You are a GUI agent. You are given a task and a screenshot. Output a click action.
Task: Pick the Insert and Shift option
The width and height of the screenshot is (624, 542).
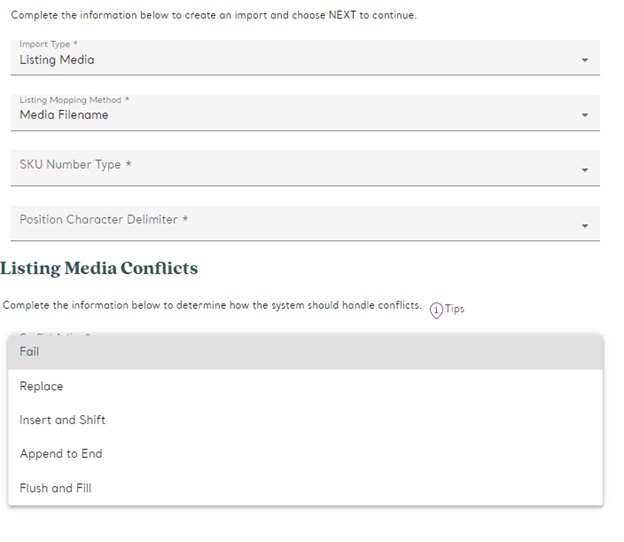pos(63,420)
